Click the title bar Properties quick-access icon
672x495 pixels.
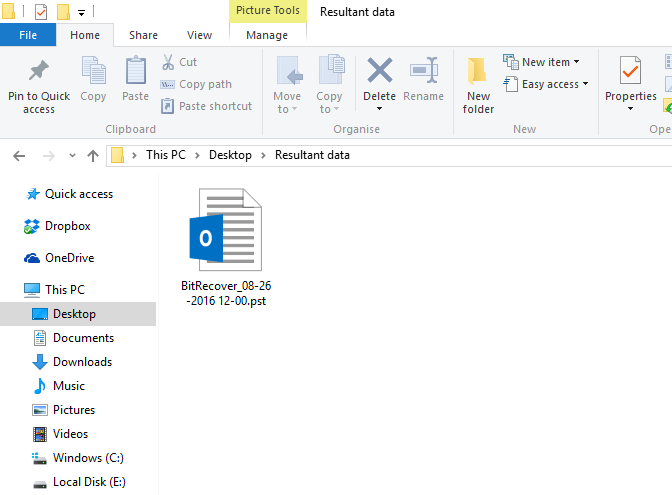click(41, 12)
